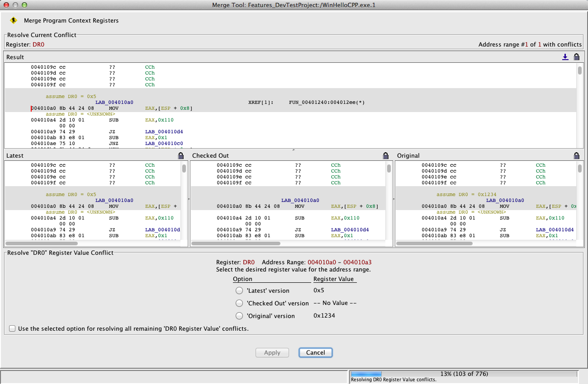588x384 pixels.
Task: Toggle the lock icon on the Original panel
Action: tap(577, 155)
